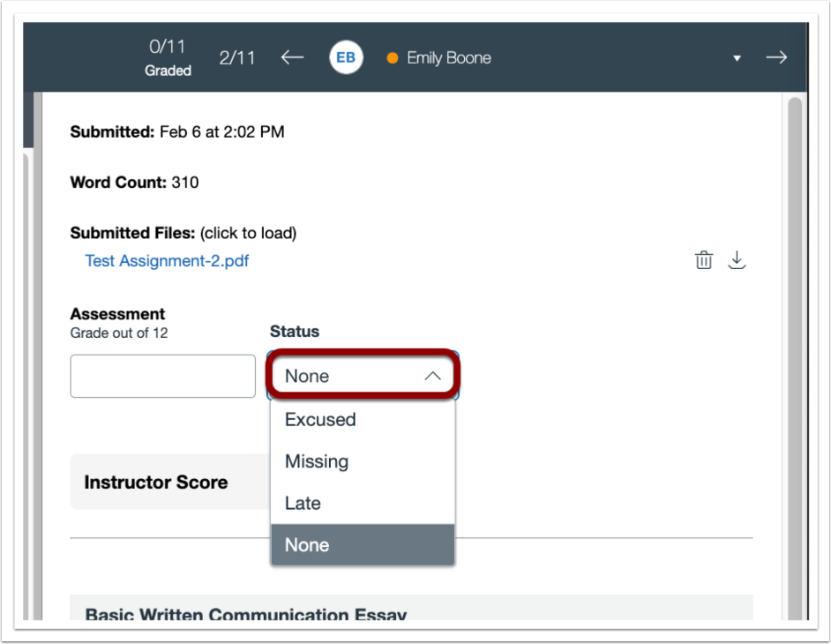The width and height of the screenshot is (831, 644).
Task: Choose the None status option
Action: click(306, 544)
